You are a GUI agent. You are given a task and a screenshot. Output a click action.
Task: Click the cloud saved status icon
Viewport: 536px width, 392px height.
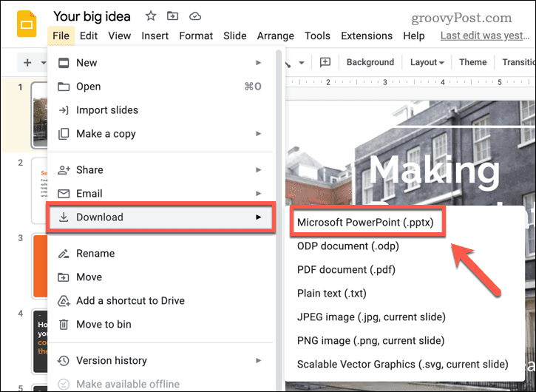pyautogui.click(x=195, y=16)
